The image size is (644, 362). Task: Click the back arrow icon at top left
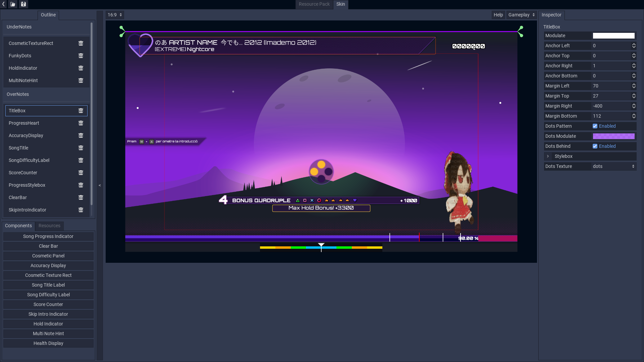point(3,4)
